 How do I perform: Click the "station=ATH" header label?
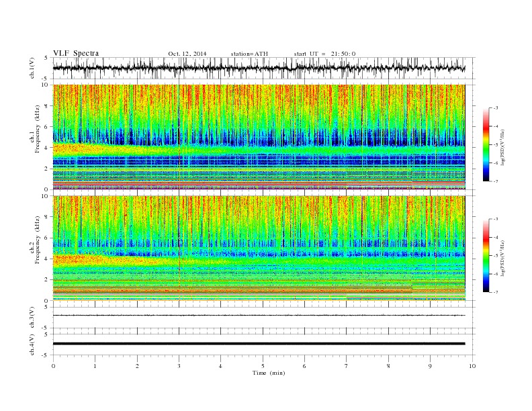(x=249, y=54)
